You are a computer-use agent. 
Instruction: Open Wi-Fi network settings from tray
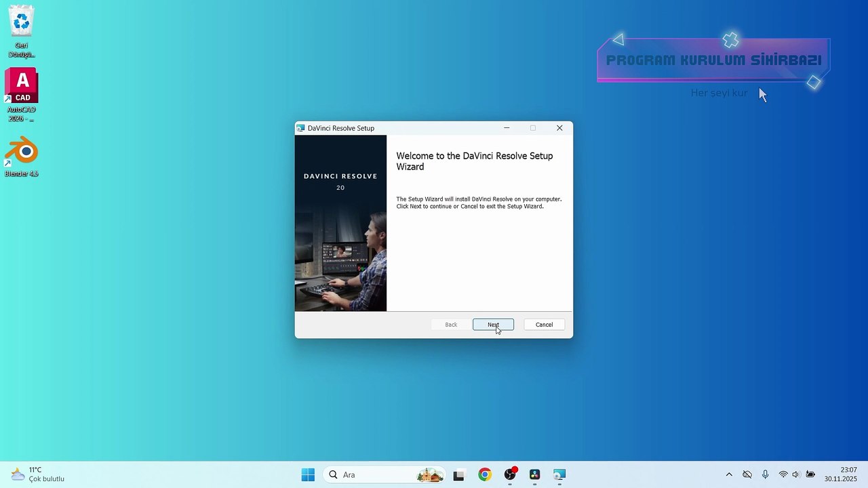point(783,475)
